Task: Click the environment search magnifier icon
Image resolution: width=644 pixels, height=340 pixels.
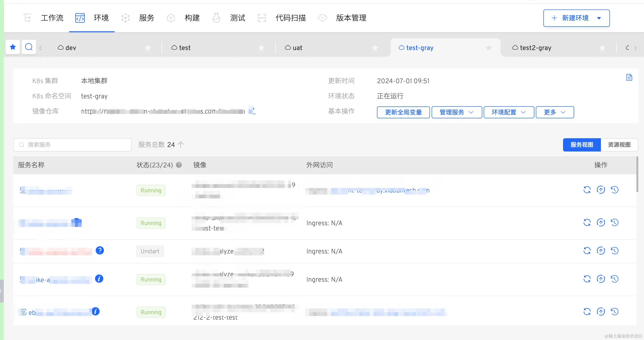Action: [x=29, y=47]
